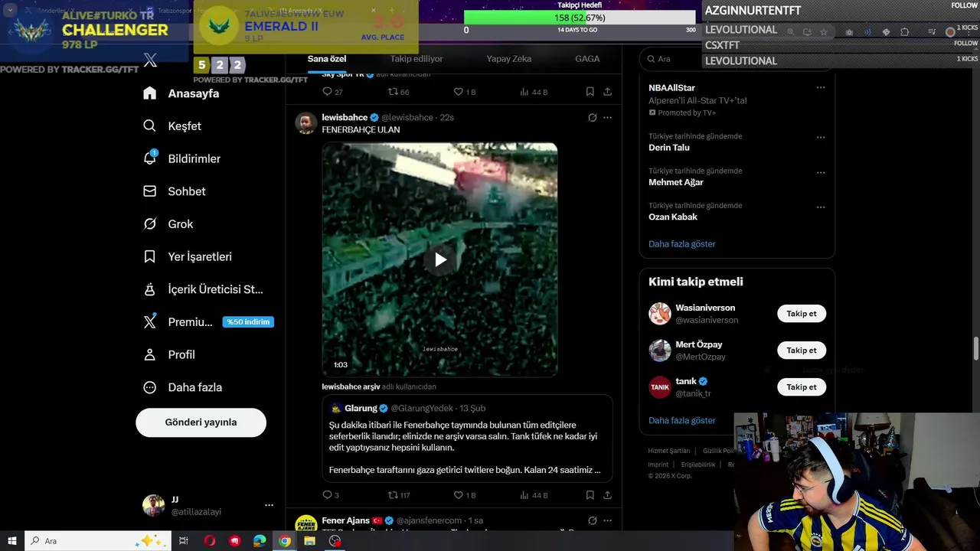Screen dimensions: 980x551
Task: Go to Anasayfa in the sidebar
Action: (x=182, y=93)
